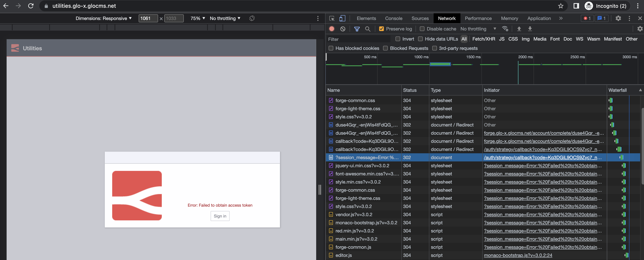Open the network filter bar funnel icon
Image resolution: width=644 pixels, height=260 pixels.
pos(357,29)
